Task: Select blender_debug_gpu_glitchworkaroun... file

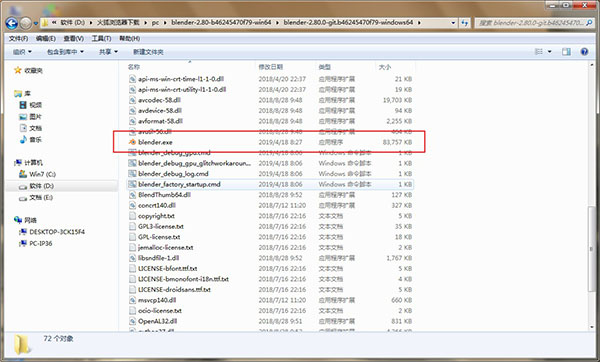Action: (x=270, y=163)
